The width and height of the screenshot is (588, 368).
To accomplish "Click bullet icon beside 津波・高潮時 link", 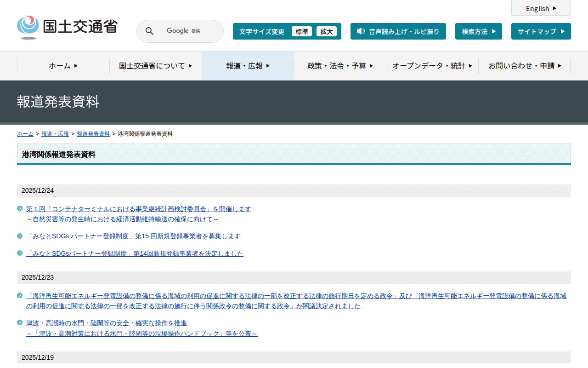I will tap(20, 322).
